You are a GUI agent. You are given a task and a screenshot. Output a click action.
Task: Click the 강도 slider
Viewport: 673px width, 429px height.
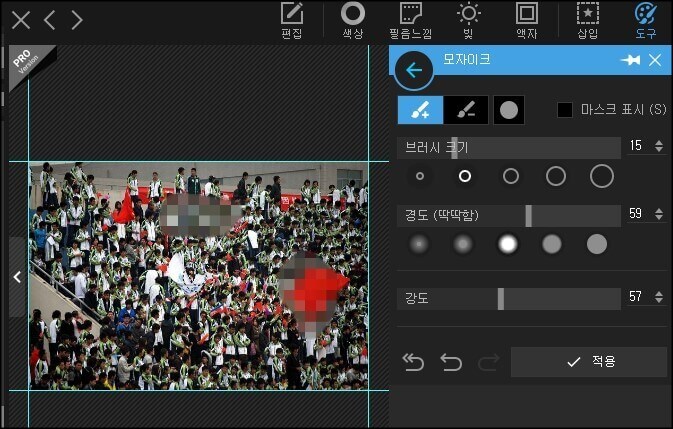tap(509, 299)
